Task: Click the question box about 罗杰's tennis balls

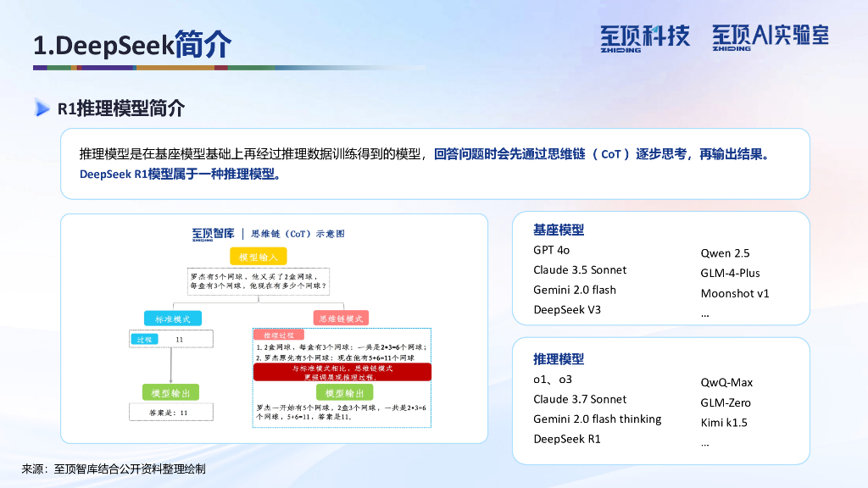Action: coord(258,281)
